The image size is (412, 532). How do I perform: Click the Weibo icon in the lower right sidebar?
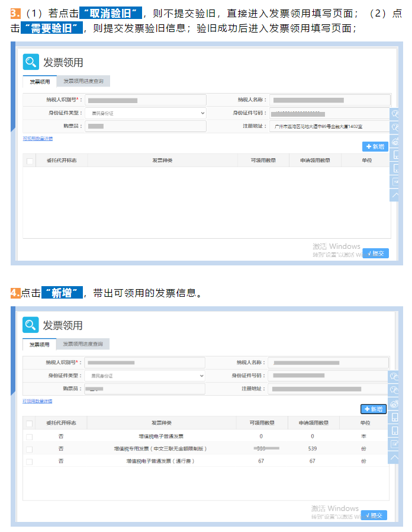pyautogui.click(x=395, y=403)
